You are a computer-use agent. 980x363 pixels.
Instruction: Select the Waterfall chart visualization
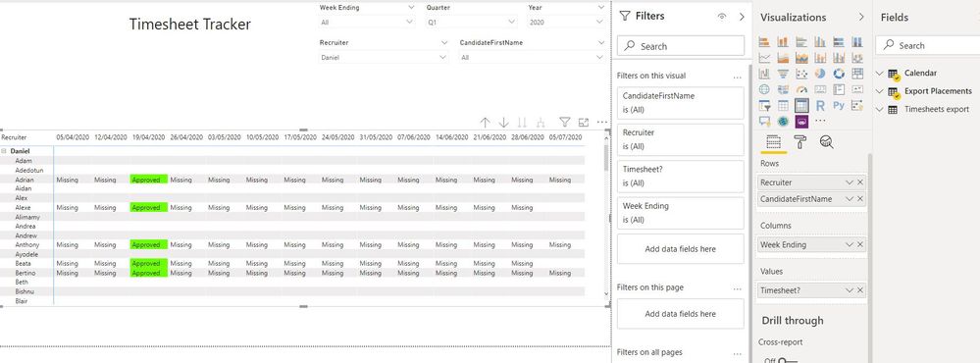(764, 74)
